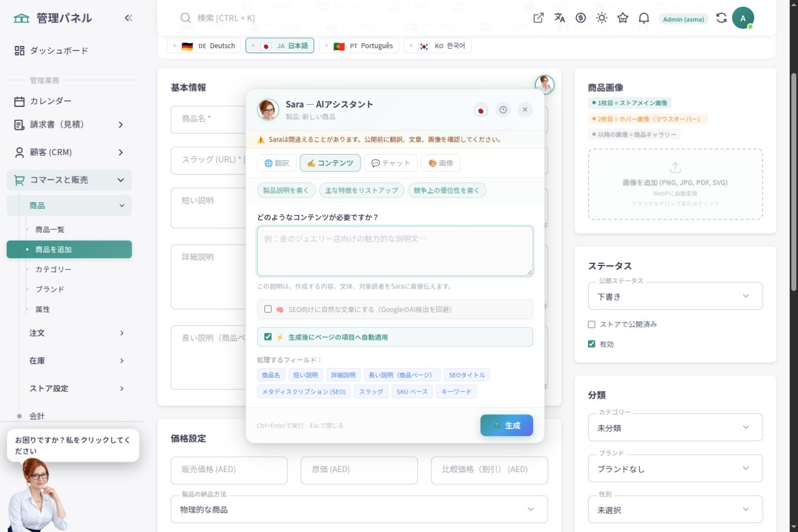Open 商品一覧 in sidebar

coord(50,230)
